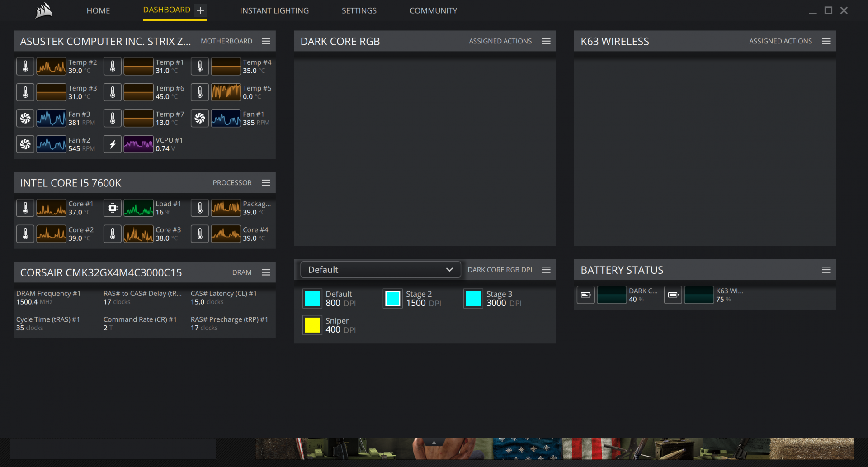Click the Command Rate (CR) #1 reading
Image resolution: width=868 pixels, height=467 pixels.
(x=140, y=324)
